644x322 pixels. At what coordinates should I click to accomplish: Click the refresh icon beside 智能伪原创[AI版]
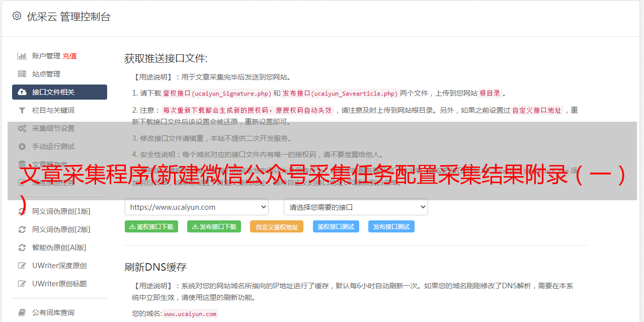[22, 248]
